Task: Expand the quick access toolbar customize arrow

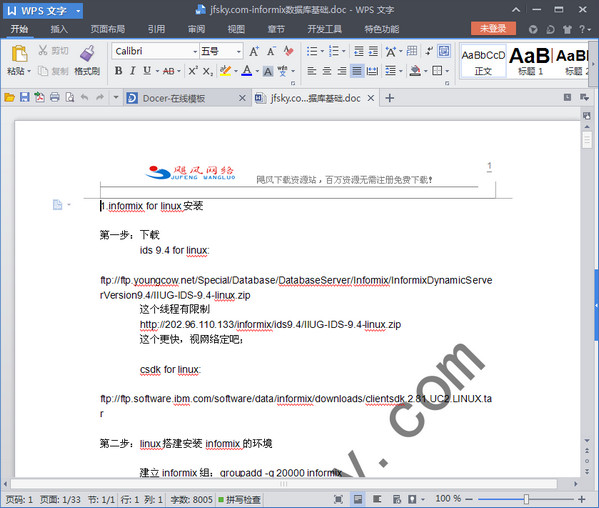Action: pos(116,98)
